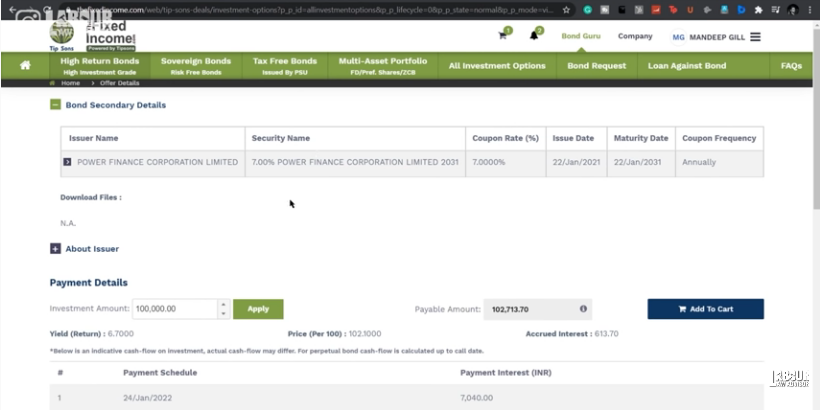The height and width of the screenshot is (410, 820).
Task: Click Offer Details in the breadcrumb
Action: pyautogui.click(x=119, y=83)
